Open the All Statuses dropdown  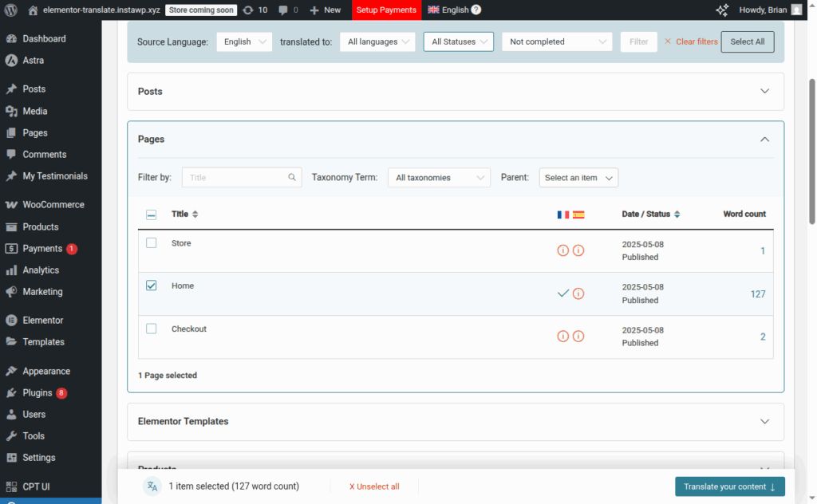click(459, 41)
